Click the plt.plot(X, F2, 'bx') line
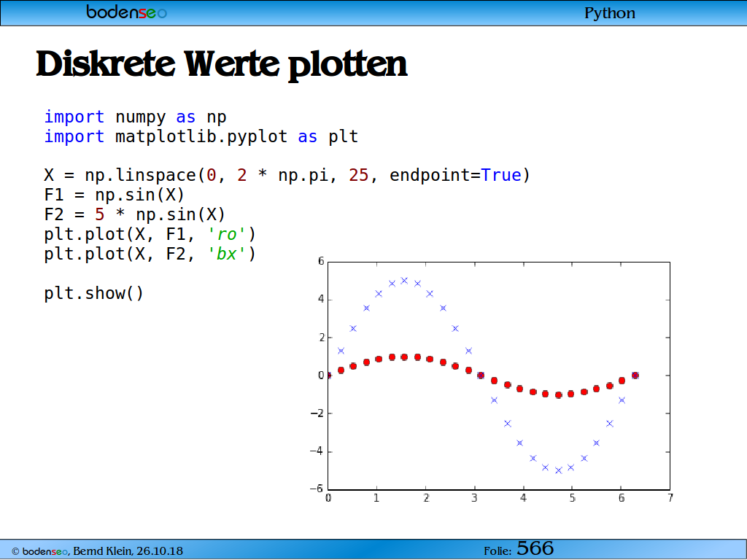The width and height of the screenshot is (747, 560). tap(150, 254)
